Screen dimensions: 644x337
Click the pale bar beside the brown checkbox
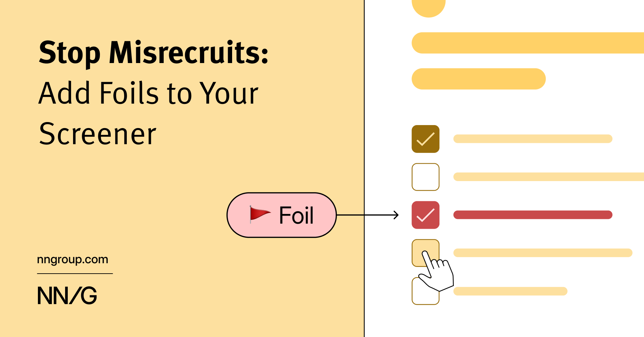pyautogui.click(x=533, y=139)
